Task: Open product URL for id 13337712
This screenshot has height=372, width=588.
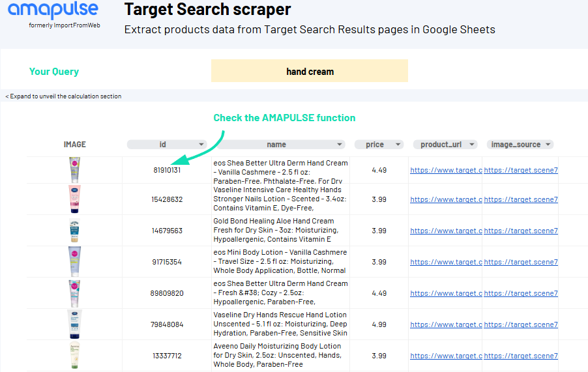Action: 446,356
